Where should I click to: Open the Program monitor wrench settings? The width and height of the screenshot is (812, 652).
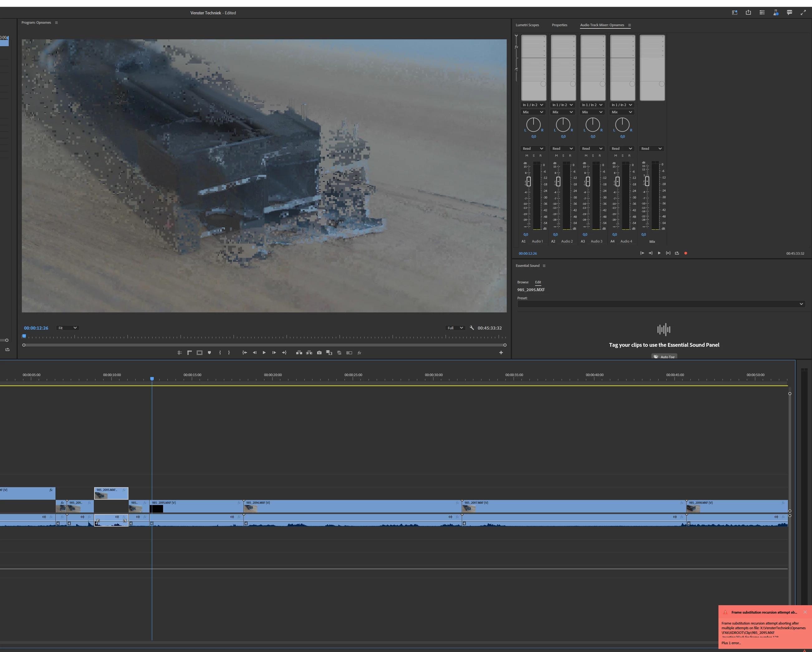point(471,328)
